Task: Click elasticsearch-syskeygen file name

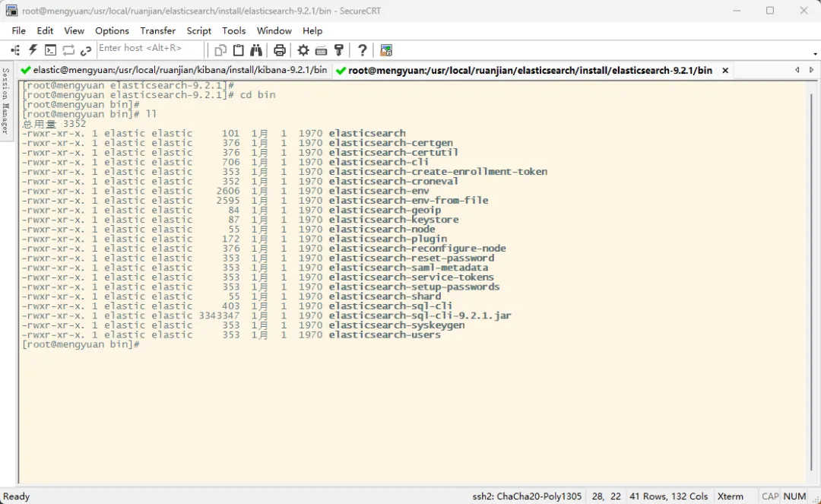Action: coord(397,325)
